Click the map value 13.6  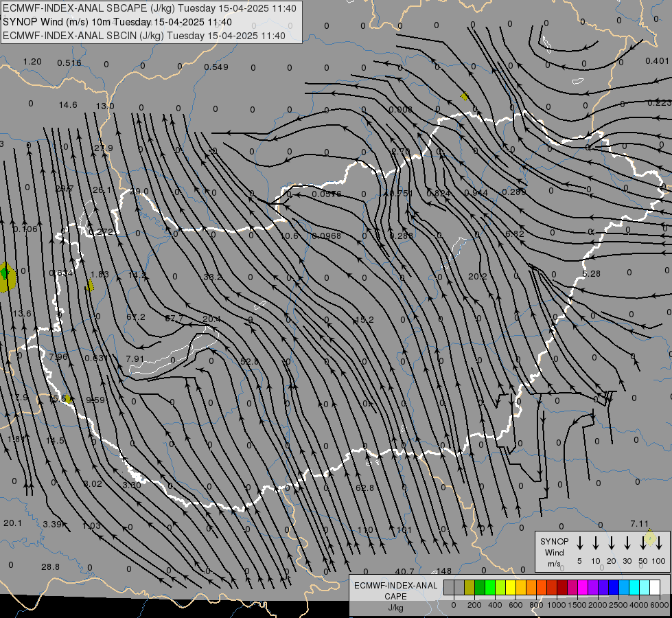point(22,314)
